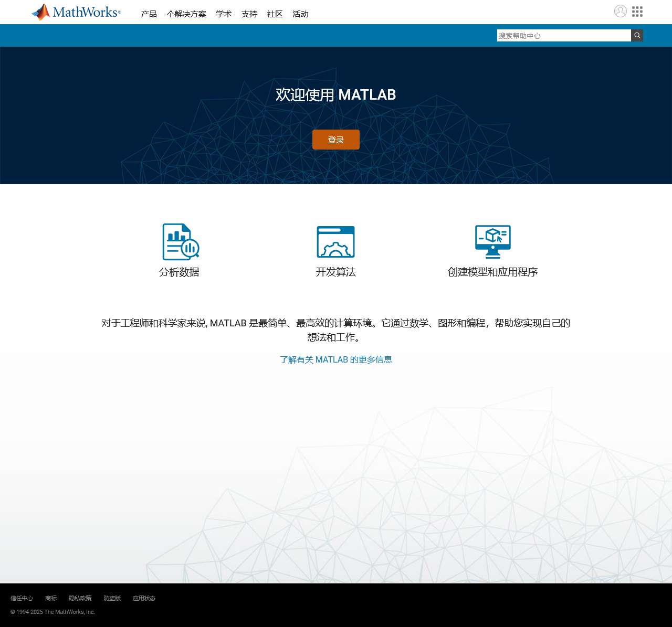This screenshot has height=627, width=672.
Task: Click the 1994-2025 The MathWorks copyright text
Action: [53, 612]
